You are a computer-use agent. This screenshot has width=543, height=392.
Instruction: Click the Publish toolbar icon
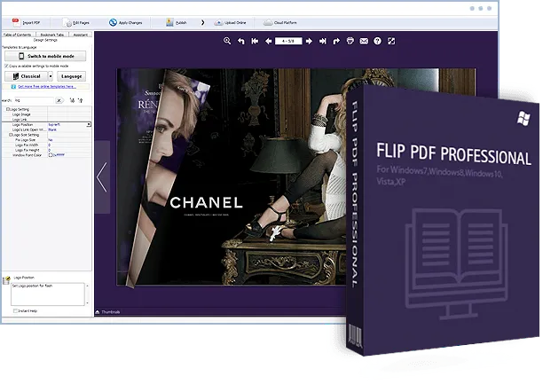(x=169, y=22)
